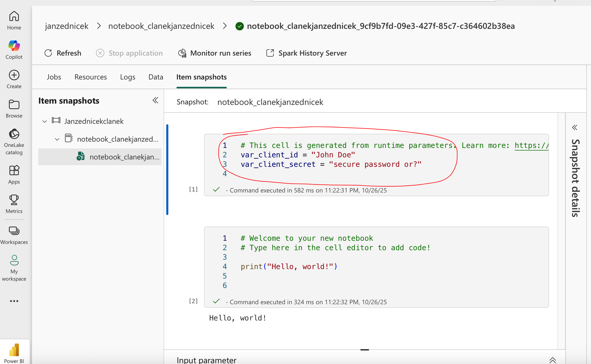591x364 pixels.
Task: Click the three-dots more sidebar button
Action: pyautogui.click(x=14, y=301)
